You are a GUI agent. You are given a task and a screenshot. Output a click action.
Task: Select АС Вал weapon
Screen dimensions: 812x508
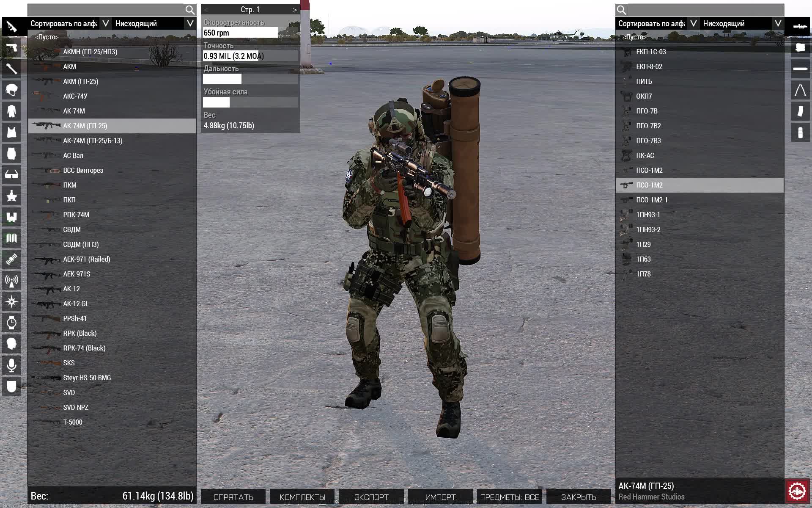[x=112, y=155]
